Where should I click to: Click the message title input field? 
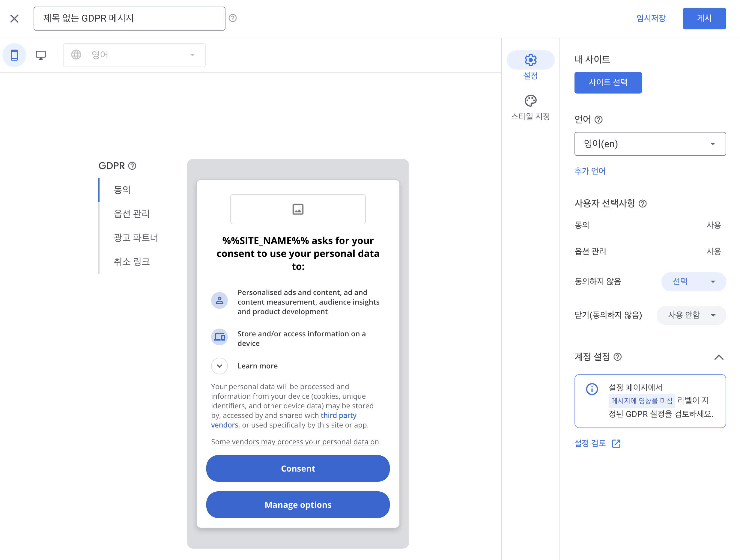[129, 18]
